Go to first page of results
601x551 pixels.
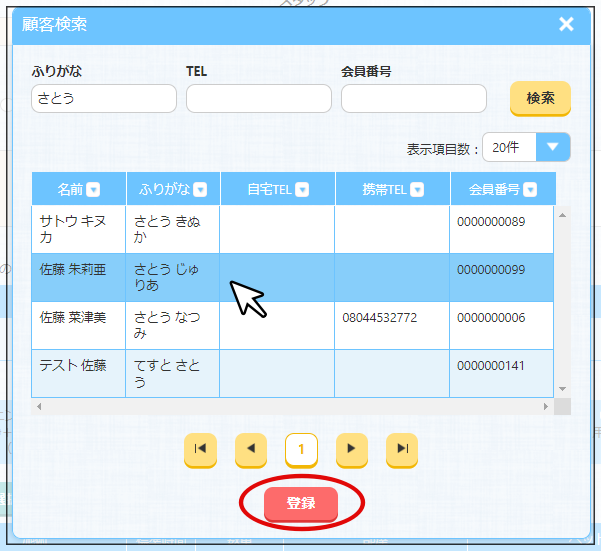tap(200, 450)
